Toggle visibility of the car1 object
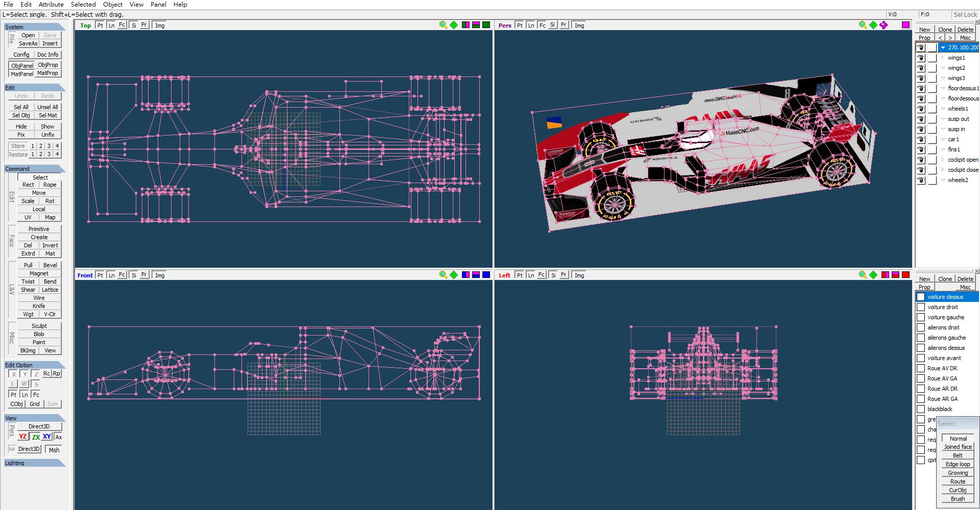 pyautogui.click(x=921, y=139)
